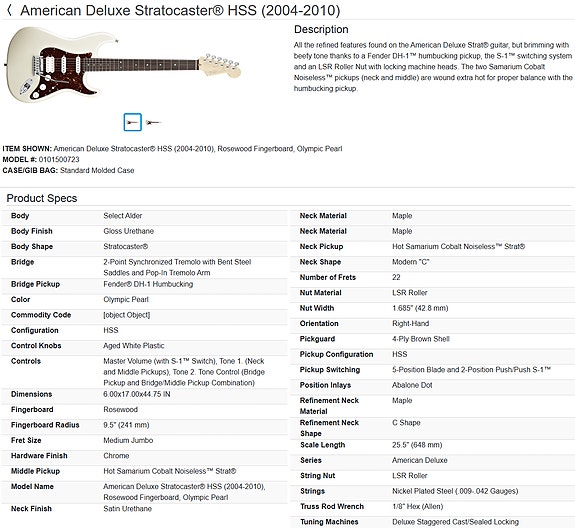
Task: Click the Commodity Code value [object Object]
Action: [127, 315]
